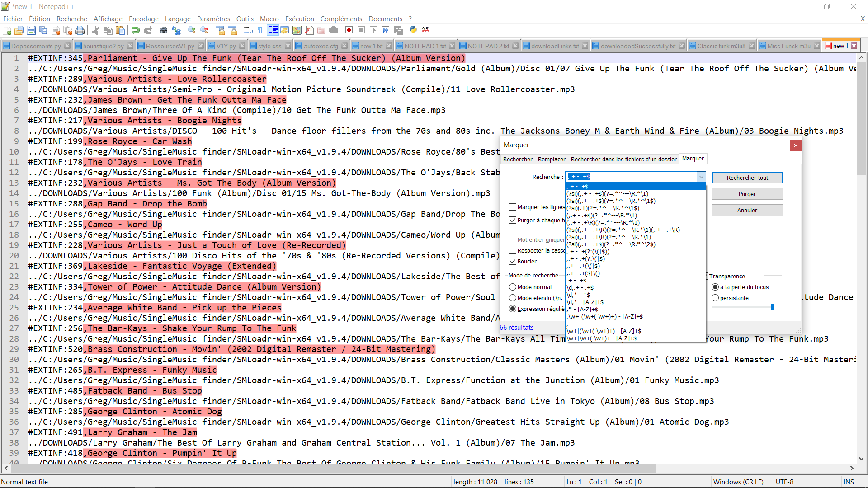Viewport: 868px width, 488px height.
Task: Switch to the Remplacer tab in Marquer dialog
Action: [x=552, y=159]
